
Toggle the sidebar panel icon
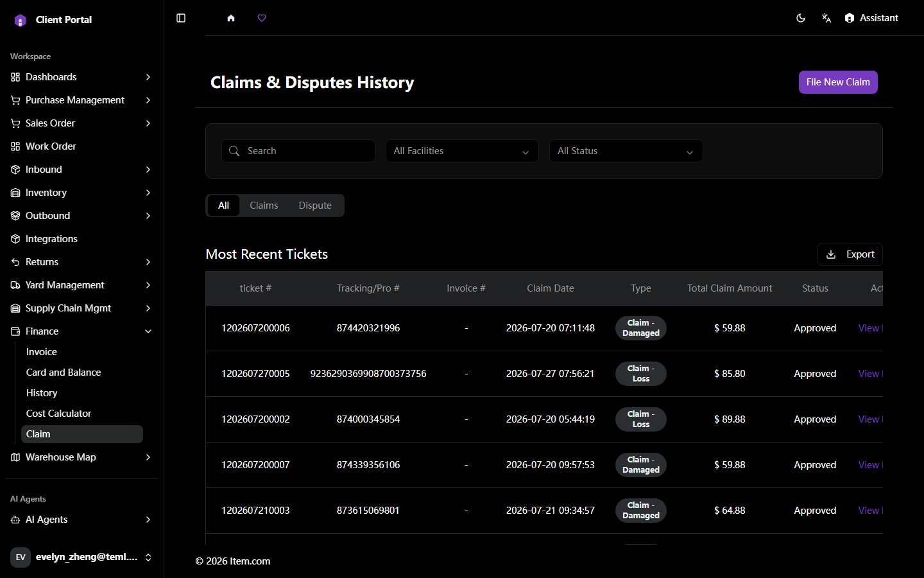[x=181, y=18]
